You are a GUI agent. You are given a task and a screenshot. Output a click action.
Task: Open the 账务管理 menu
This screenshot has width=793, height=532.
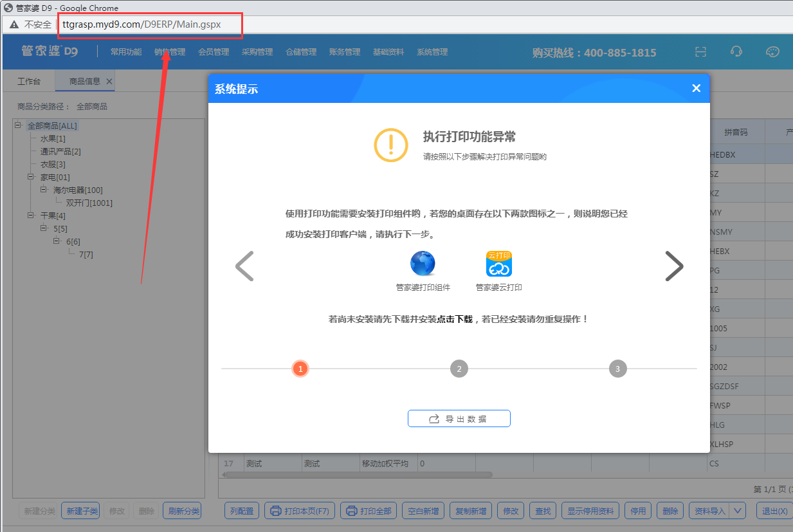tap(345, 52)
